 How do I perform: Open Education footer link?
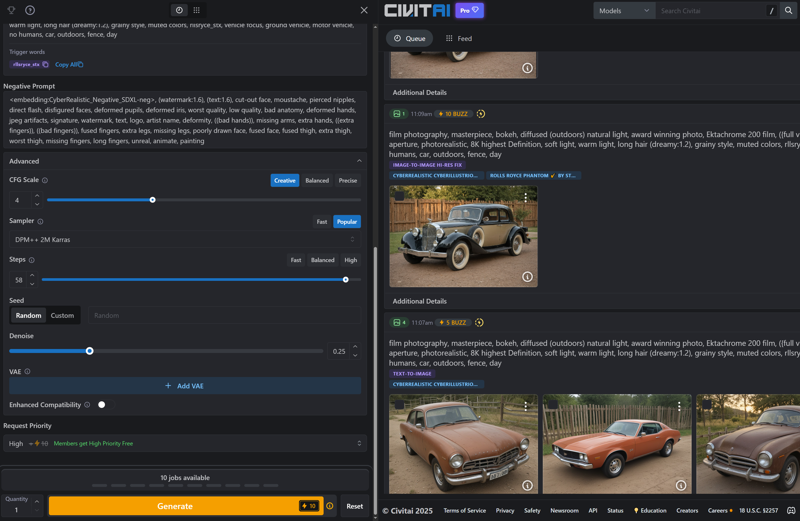point(649,510)
